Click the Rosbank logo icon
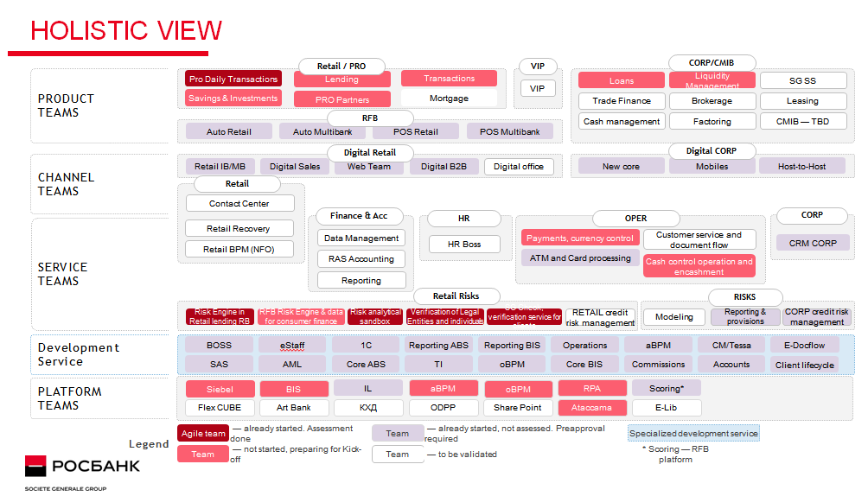 point(35,467)
